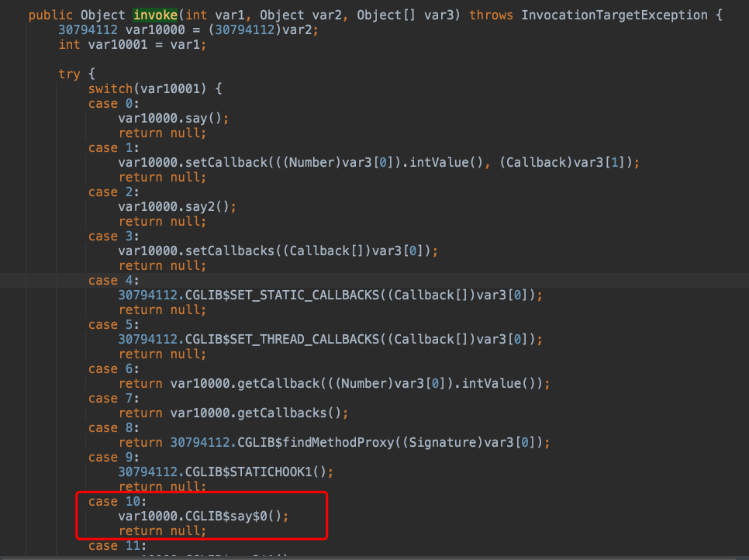The height and width of the screenshot is (560, 749).
Task: Click the int var10001 = var1 line
Action: (x=133, y=45)
